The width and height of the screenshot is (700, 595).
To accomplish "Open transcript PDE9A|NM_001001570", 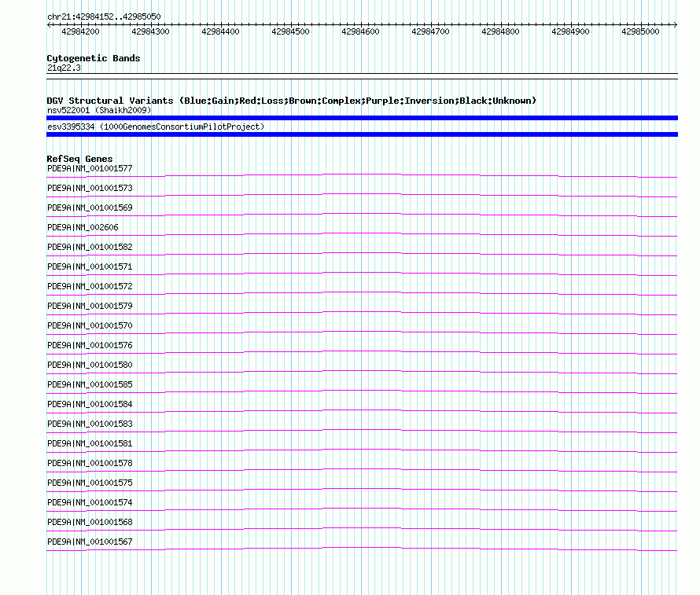I will pyautogui.click(x=90, y=325).
